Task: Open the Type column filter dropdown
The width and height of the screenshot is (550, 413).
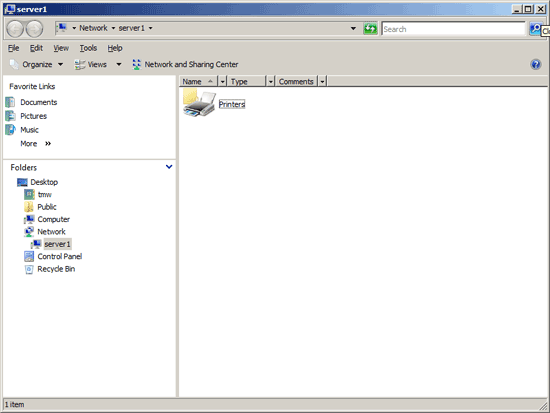Action: pos(270,82)
